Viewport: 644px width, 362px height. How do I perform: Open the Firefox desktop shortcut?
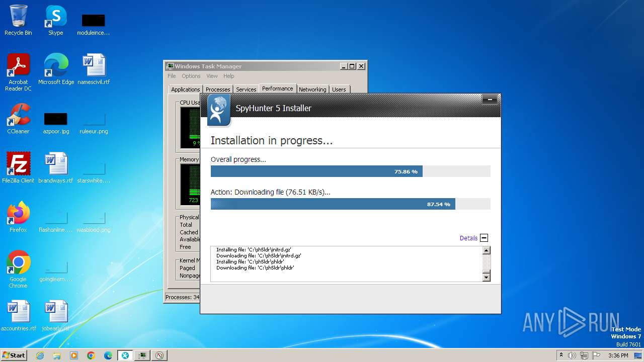(x=18, y=217)
